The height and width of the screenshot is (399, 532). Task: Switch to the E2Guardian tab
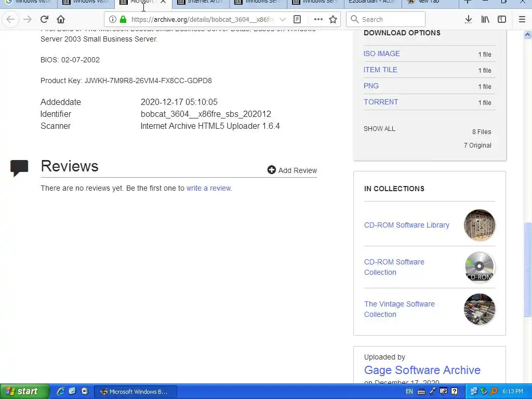tap(372, 2)
